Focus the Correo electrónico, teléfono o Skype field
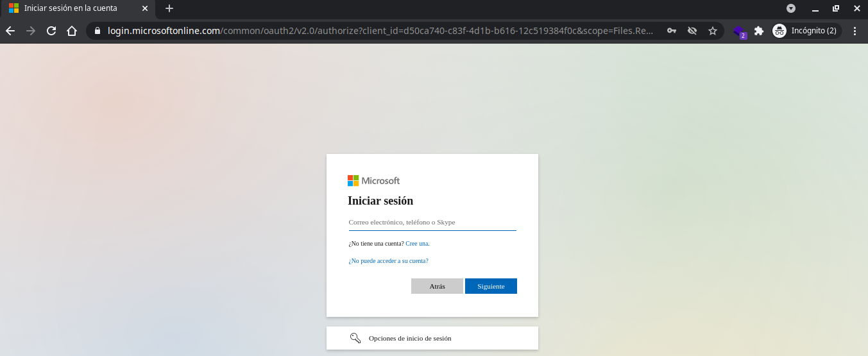Screen dimensions: 868x356 pos(432,222)
